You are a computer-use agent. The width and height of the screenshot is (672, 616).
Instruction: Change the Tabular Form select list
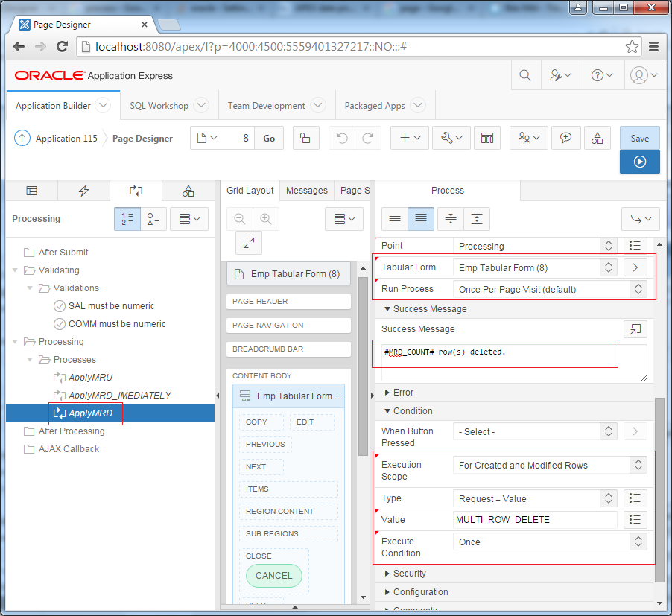535,267
